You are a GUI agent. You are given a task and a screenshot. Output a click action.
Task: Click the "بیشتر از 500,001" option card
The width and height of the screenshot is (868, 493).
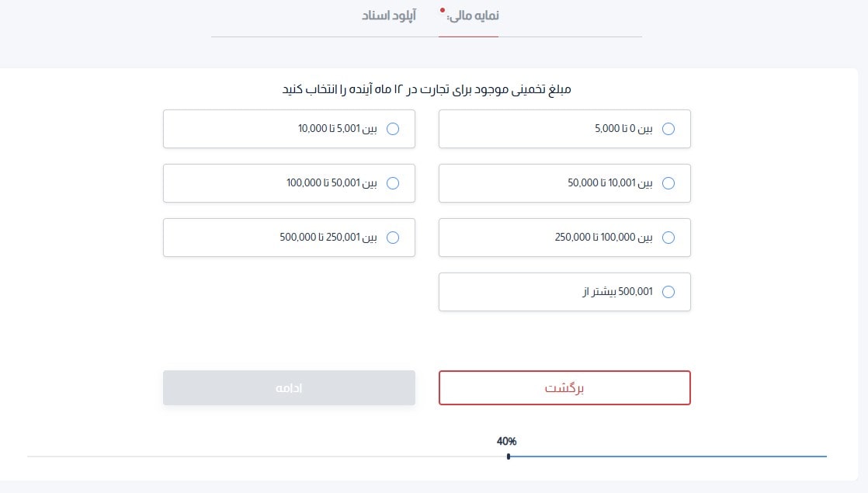pyautogui.click(x=564, y=292)
